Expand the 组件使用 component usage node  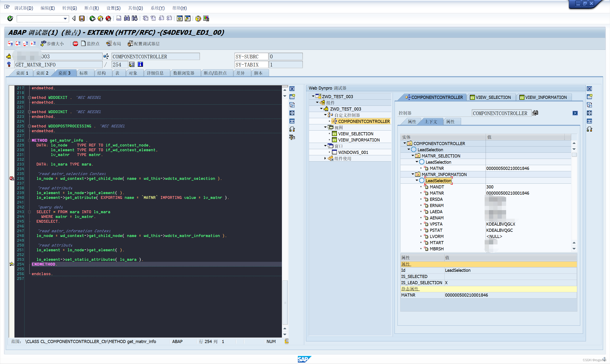325,158
